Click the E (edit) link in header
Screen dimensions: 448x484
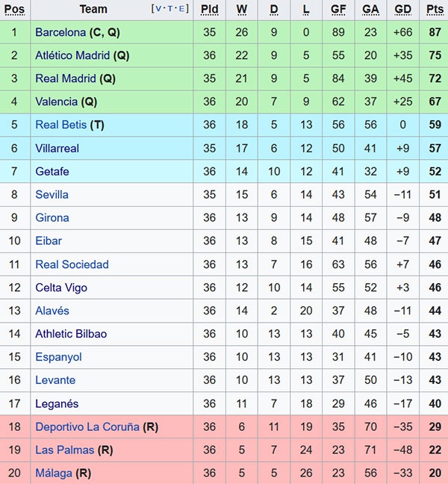(x=182, y=9)
